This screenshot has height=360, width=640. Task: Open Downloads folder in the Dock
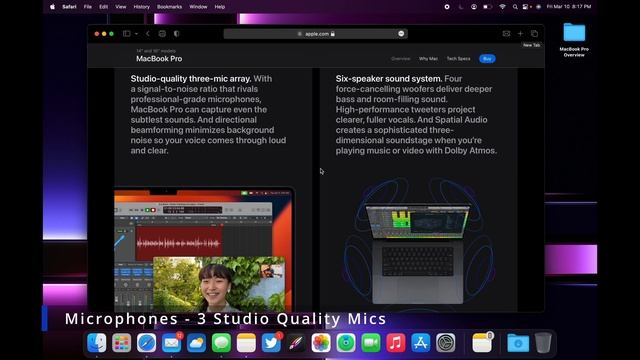[x=518, y=343]
